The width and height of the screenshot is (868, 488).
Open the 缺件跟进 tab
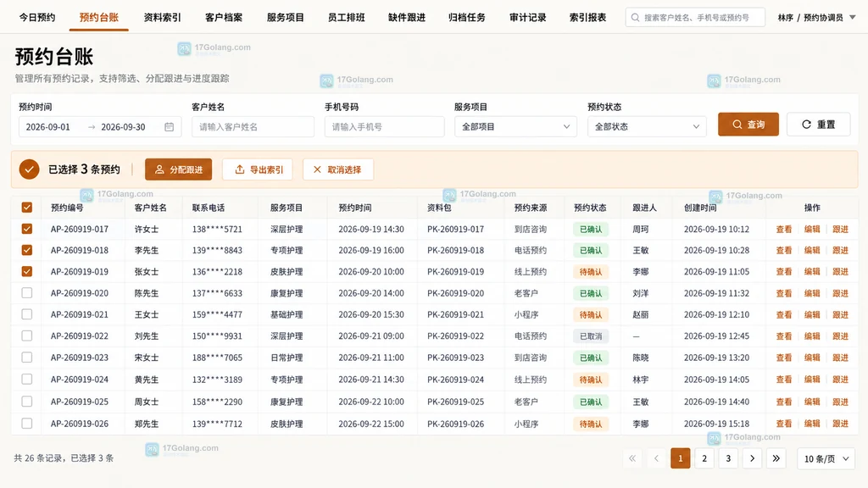407,18
